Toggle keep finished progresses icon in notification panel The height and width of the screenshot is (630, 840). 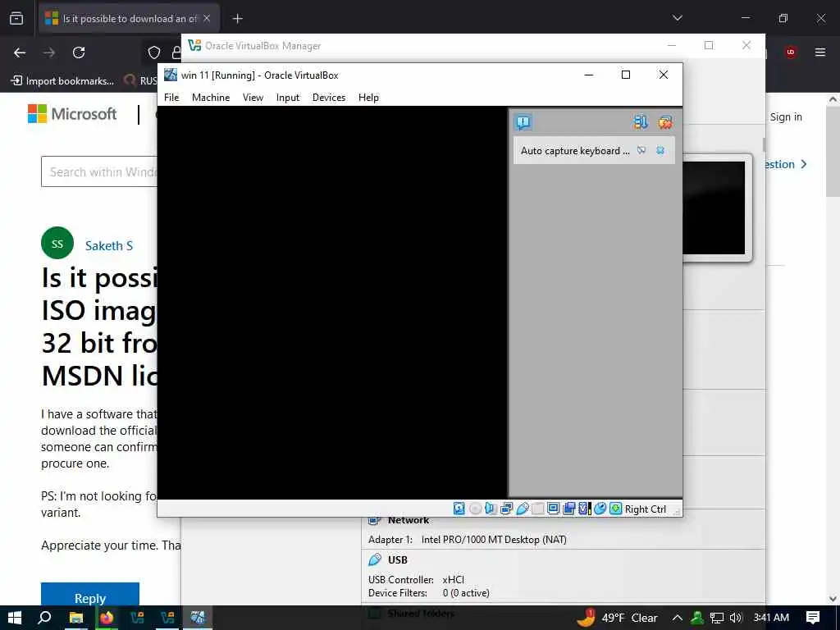click(x=640, y=123)
